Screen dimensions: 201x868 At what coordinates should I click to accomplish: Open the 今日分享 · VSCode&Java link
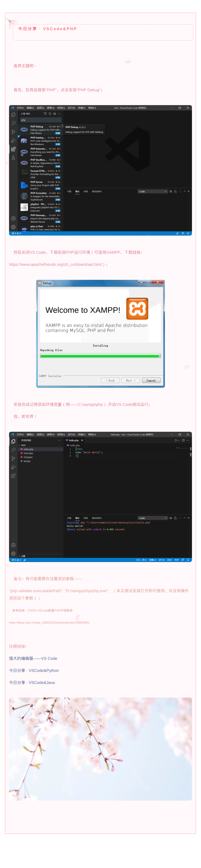tap(32, 683)
